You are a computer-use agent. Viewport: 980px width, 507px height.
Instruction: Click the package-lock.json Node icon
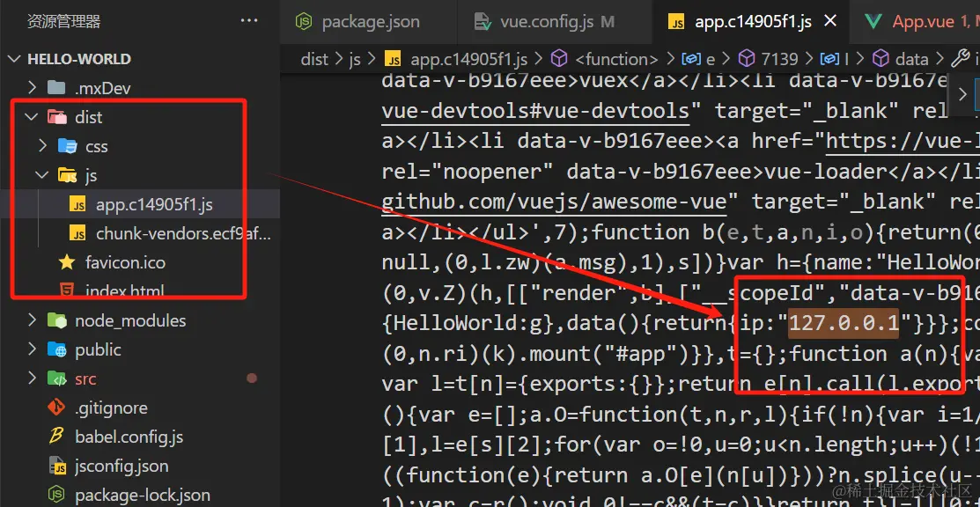(x=57, y=496)
